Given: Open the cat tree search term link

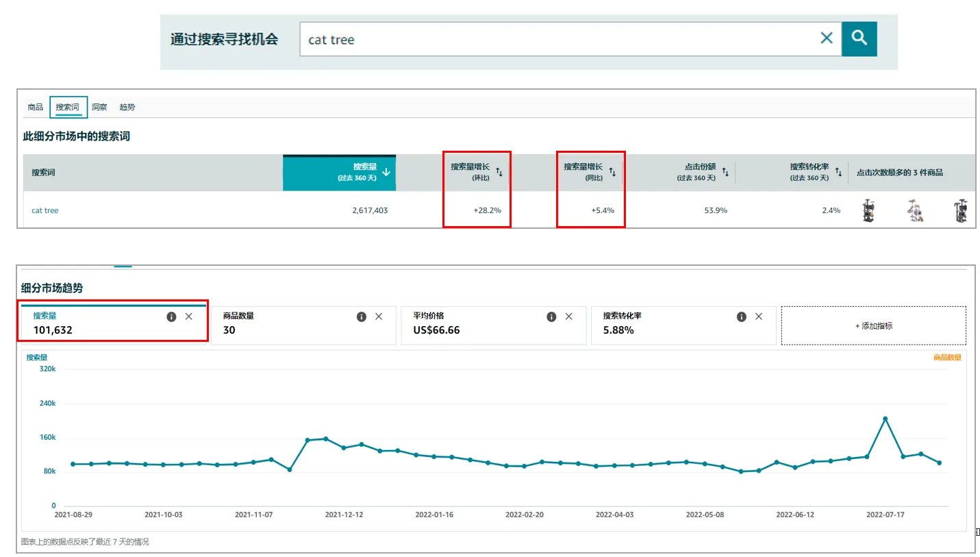Looking at the screenshot, I should 45,210.
